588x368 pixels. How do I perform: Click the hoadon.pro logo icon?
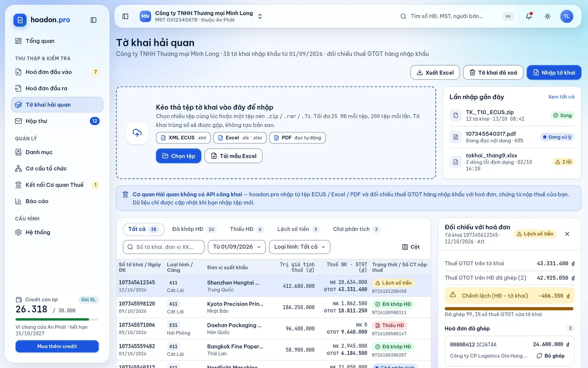tap(20, 20)
